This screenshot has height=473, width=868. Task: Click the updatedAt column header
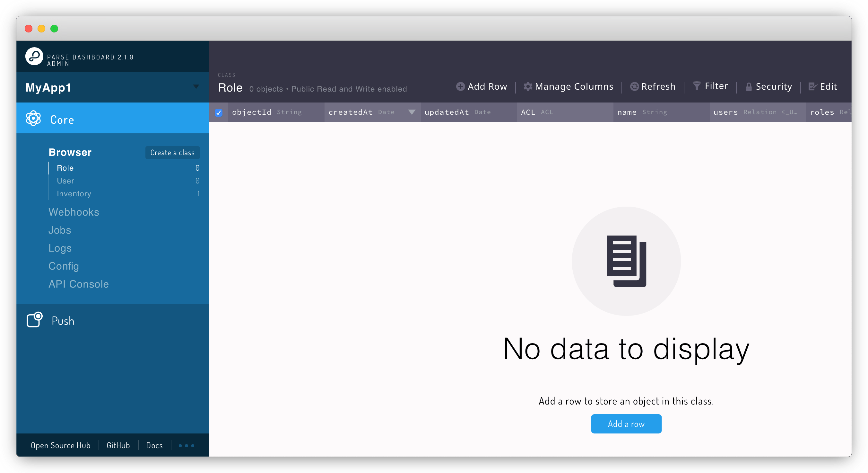(x=469, y=112)
